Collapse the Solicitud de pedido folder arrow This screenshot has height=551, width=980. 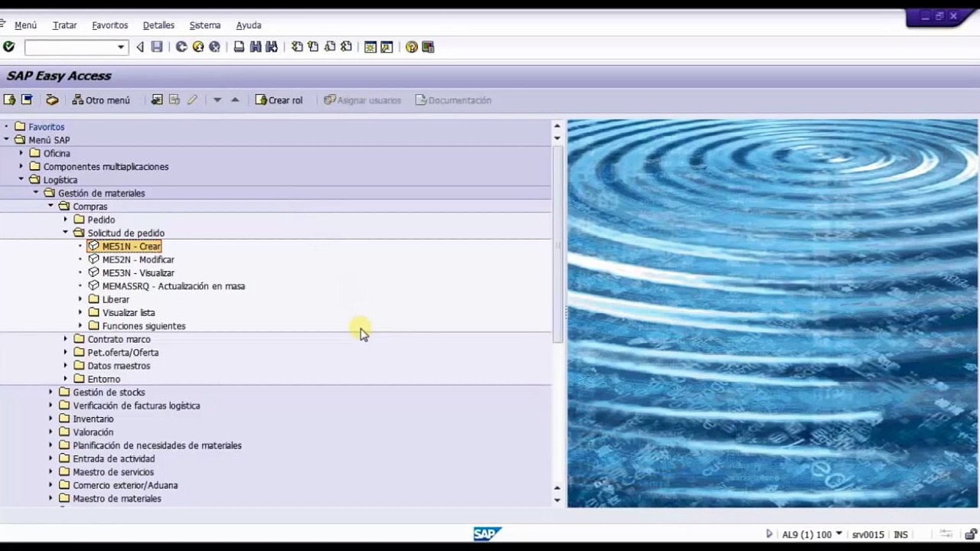(65, 233)
